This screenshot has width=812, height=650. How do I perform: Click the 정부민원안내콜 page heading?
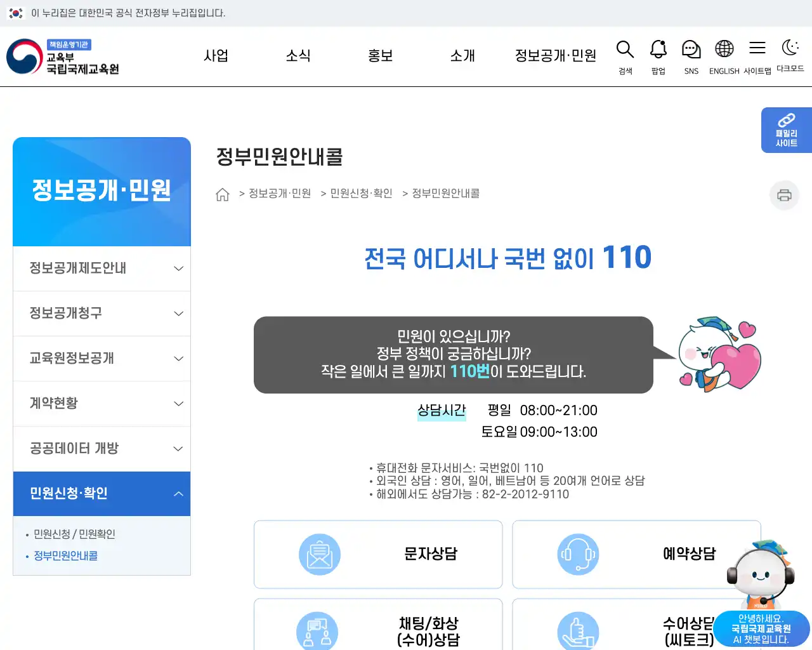tap(280, 157)
